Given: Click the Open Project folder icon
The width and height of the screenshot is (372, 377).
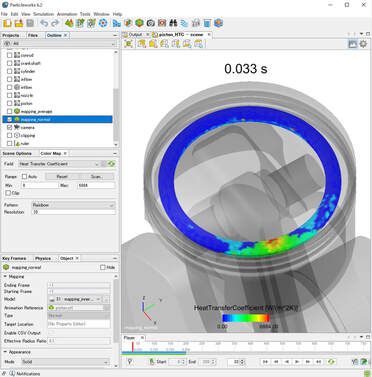Looking at the screenshot, I should [x=19, y=23].
